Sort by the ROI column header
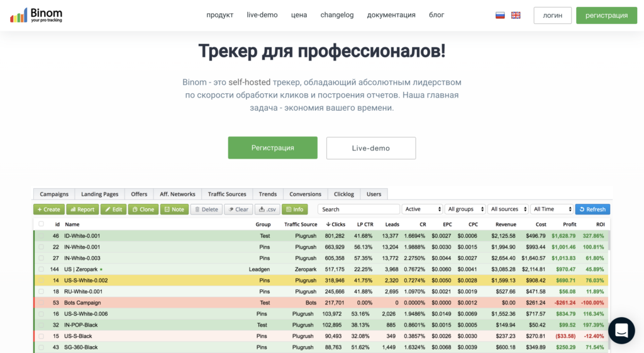This screenshot has height=353, width=644. coord(600,225)
